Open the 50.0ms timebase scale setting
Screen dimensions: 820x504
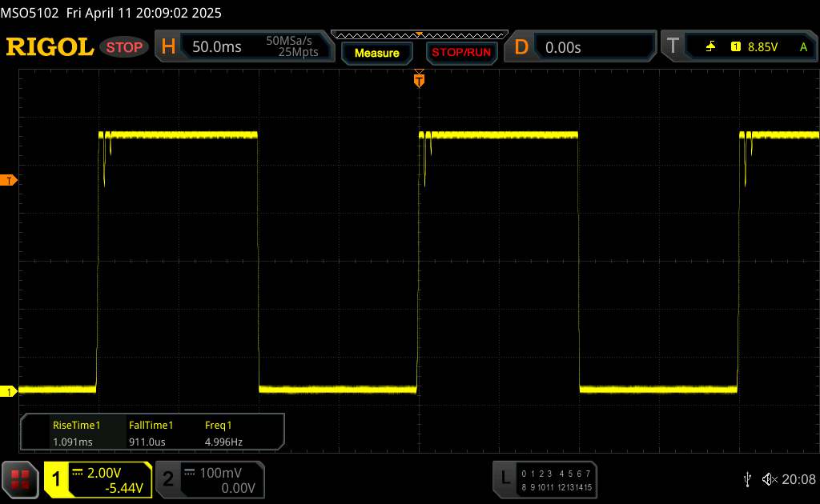point(217,47)
